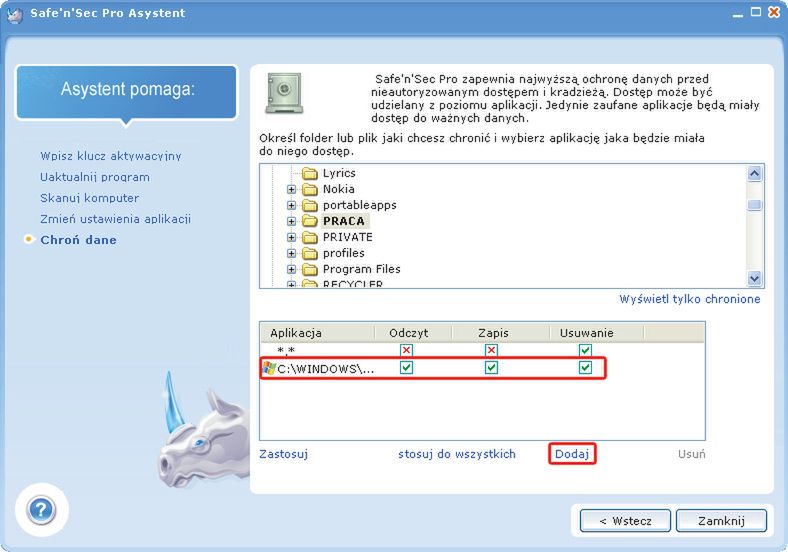Click the Zamknij button
The height and width of the screenshot is (552, 788).
pyautogui.click(x=721, y=521)
